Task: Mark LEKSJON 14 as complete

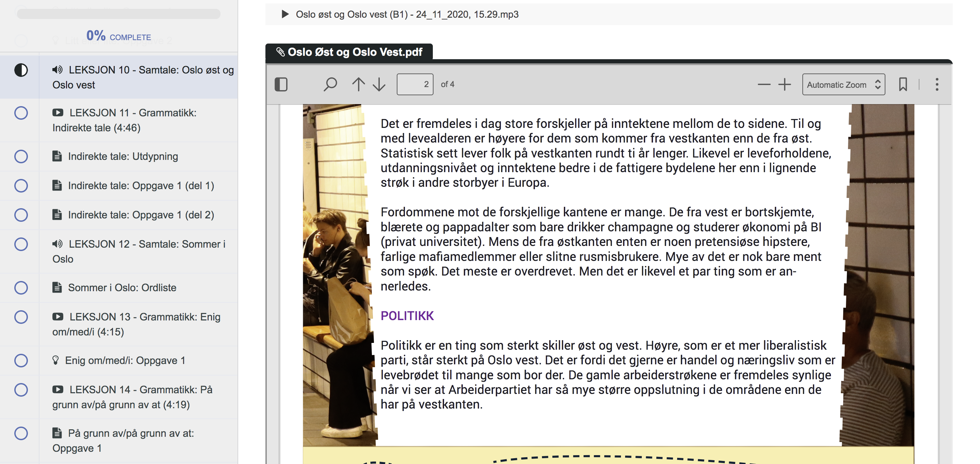Action: point(21,390)
